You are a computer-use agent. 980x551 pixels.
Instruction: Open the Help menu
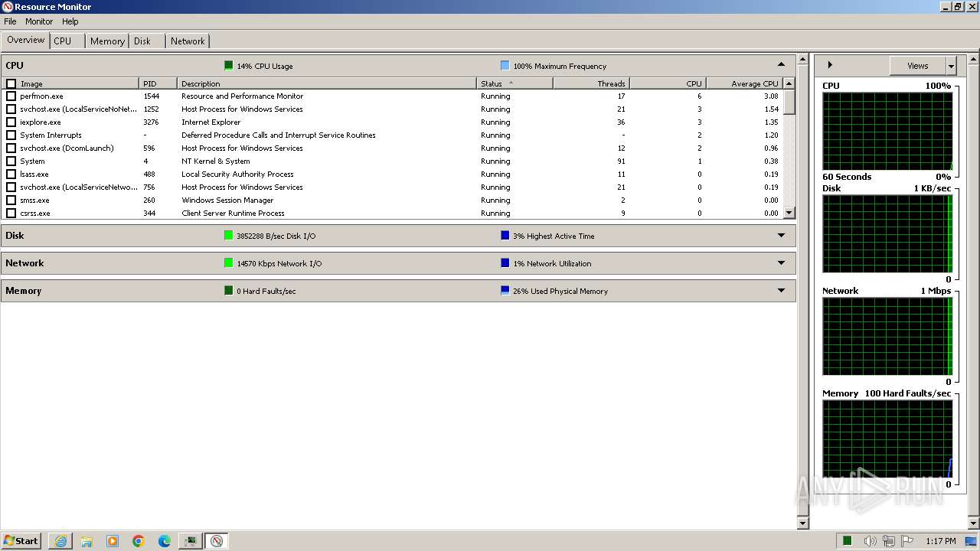pos(70,21)
